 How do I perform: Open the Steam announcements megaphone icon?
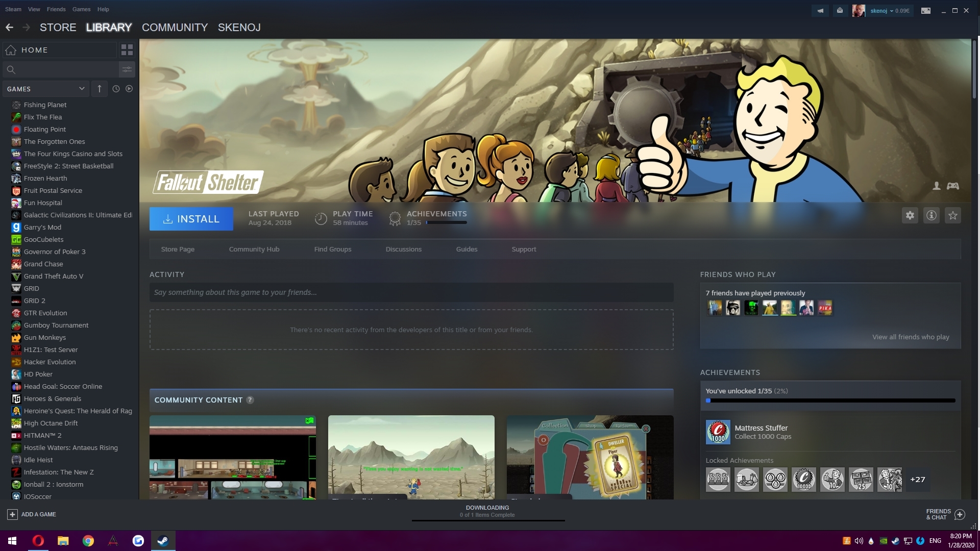coord(820,11)
